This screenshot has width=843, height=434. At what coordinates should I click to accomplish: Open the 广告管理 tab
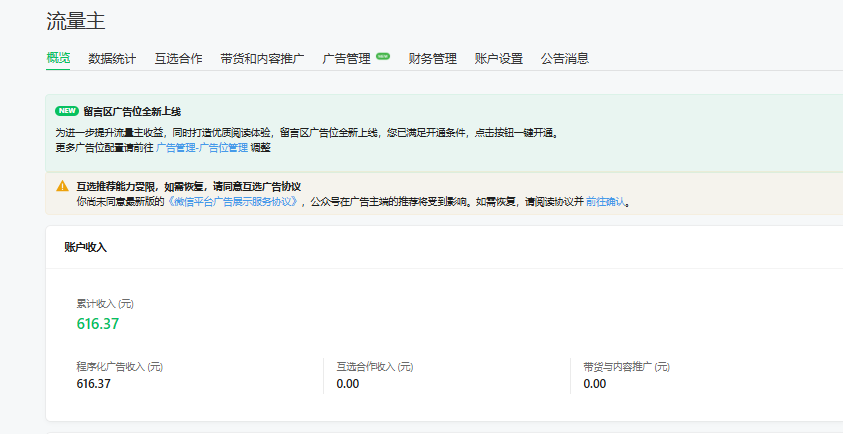[x=346, y=59]
